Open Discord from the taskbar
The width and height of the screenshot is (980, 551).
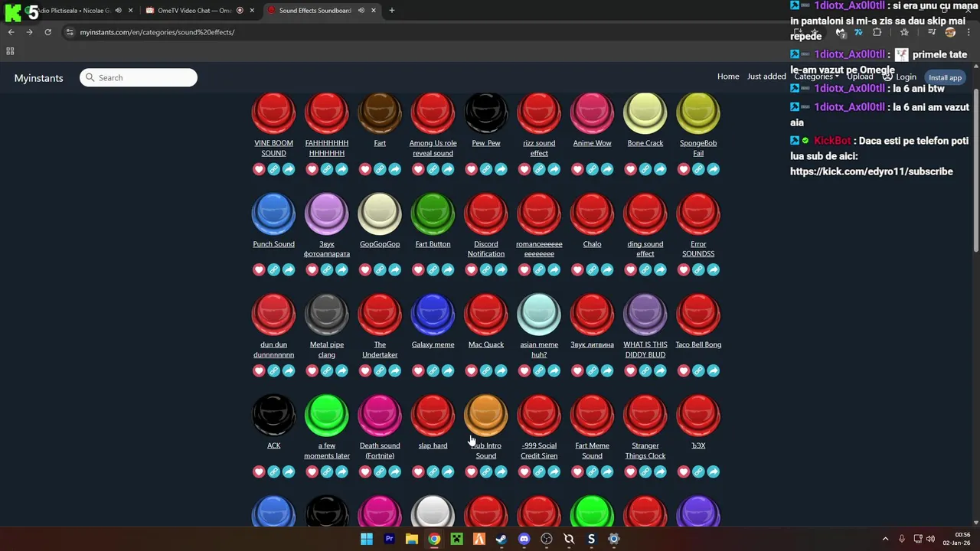click(x=524, y=539)
